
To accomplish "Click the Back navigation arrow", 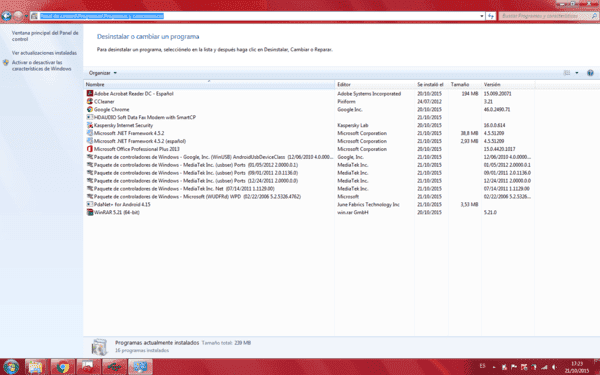I will pos(7,16).
